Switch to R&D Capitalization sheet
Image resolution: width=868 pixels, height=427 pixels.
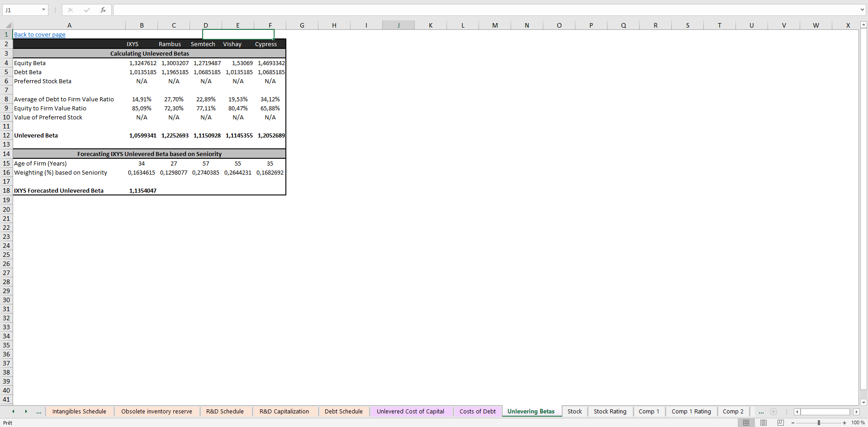(x=284, y=412)
